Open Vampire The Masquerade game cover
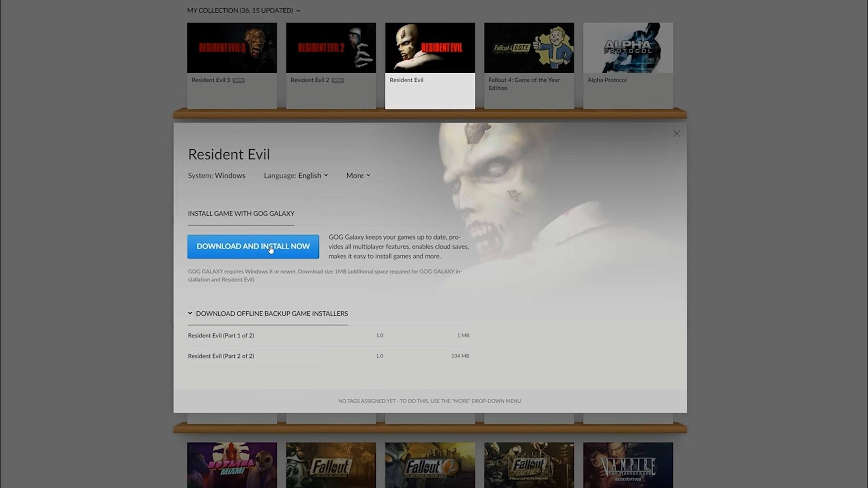The width and height of the screenshot is (868, 488). 628,465
